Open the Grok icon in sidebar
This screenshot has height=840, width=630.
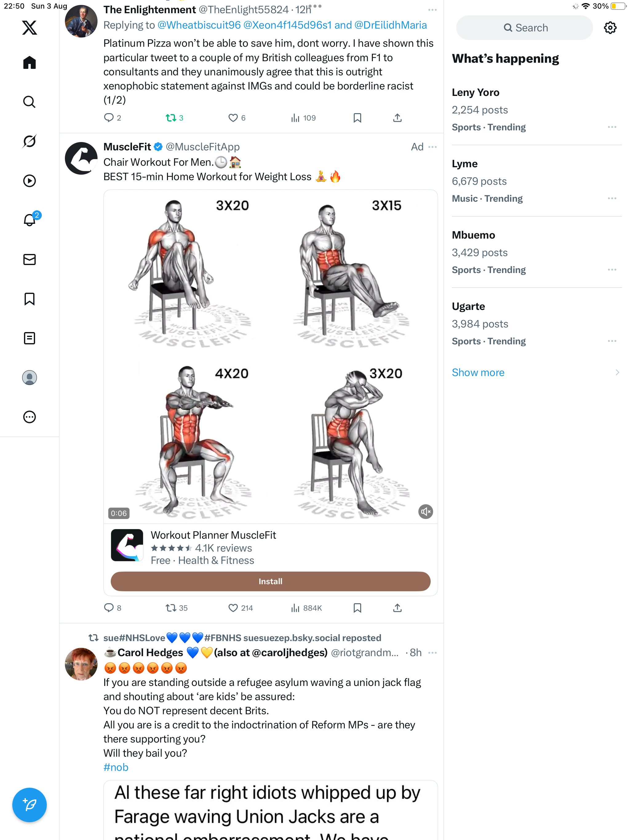click(29, 141)
